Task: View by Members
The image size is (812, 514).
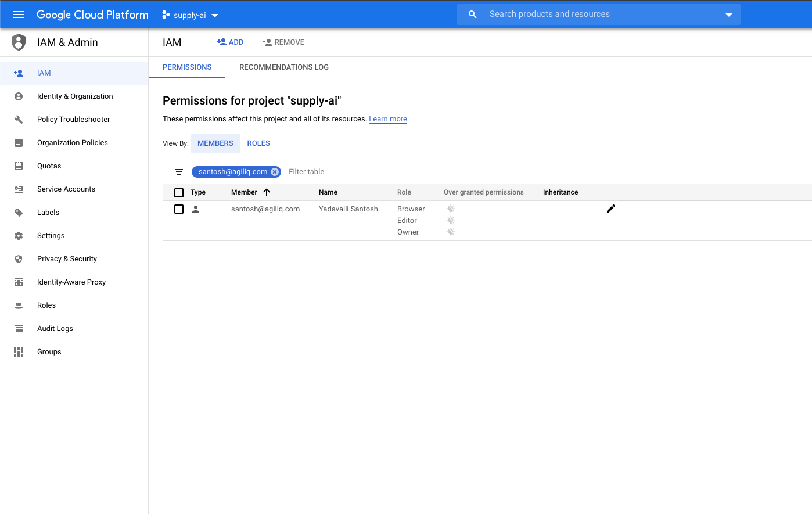Action: (x=215, y=143)
